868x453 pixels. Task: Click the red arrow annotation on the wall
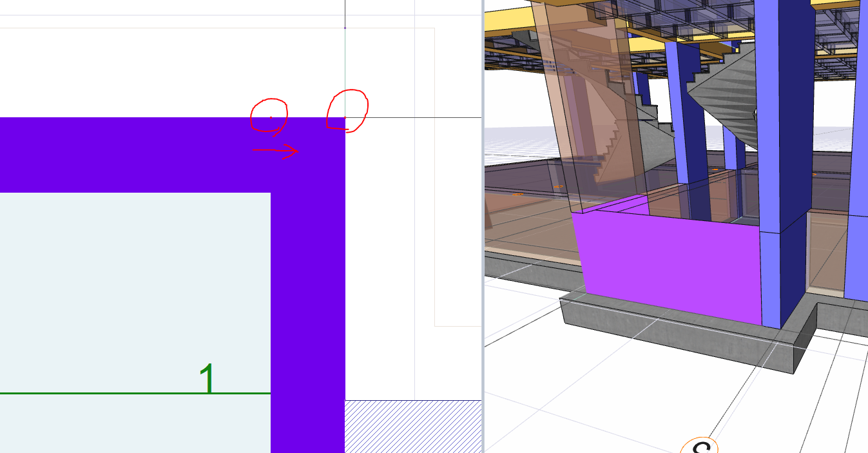(x=275, y=151)
